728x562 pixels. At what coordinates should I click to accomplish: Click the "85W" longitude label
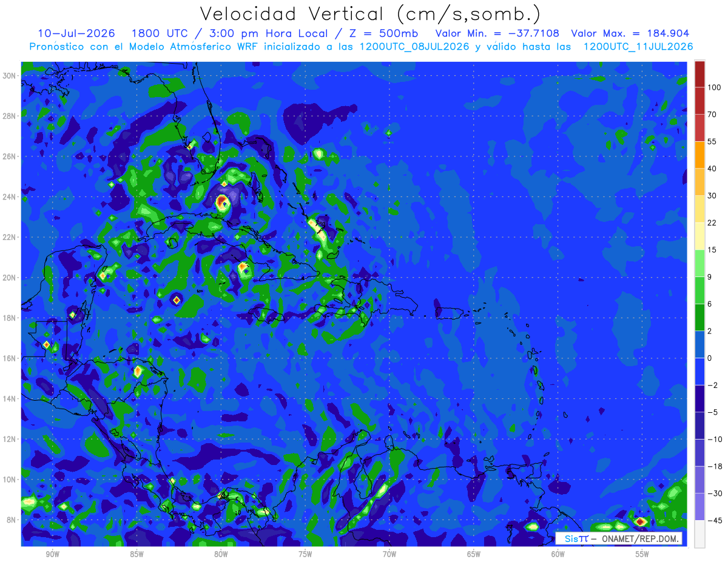[x=136, y=554]
